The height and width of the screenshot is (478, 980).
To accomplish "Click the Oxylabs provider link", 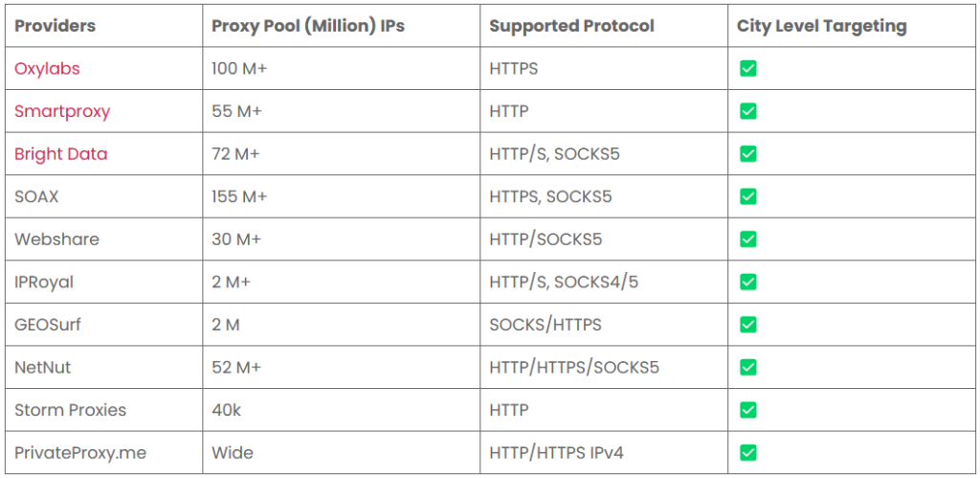I will pyautogui.click(x=45, y=69).
